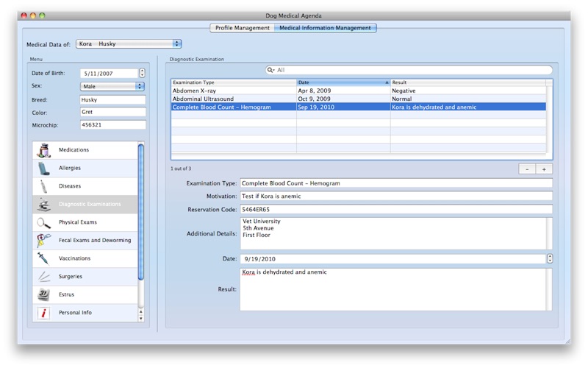Viewport: 588px width, 368px height.
Task: Click the yellow minimize window button
Action: (33, 15)
